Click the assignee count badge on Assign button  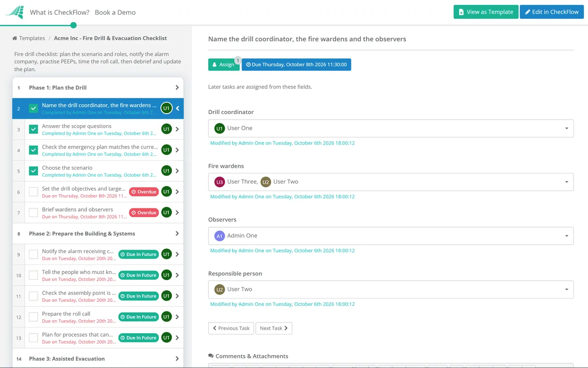coord(237,60)
